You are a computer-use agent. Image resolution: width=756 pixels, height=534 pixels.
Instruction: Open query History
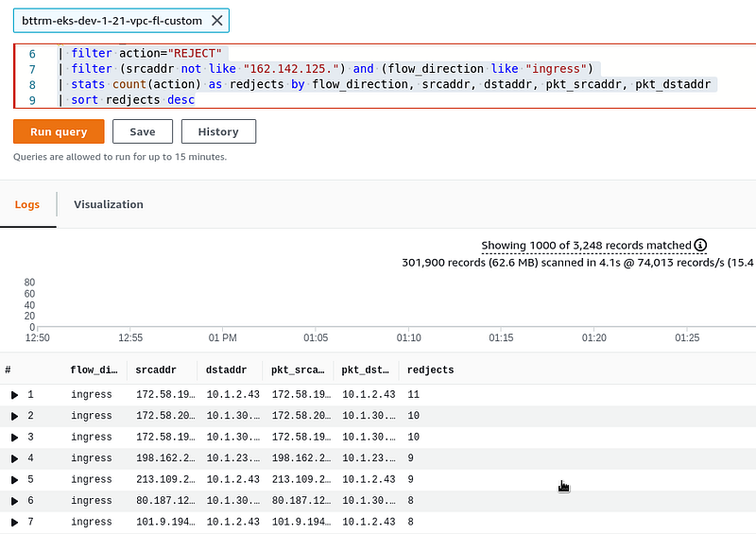(x=218, y=131)
